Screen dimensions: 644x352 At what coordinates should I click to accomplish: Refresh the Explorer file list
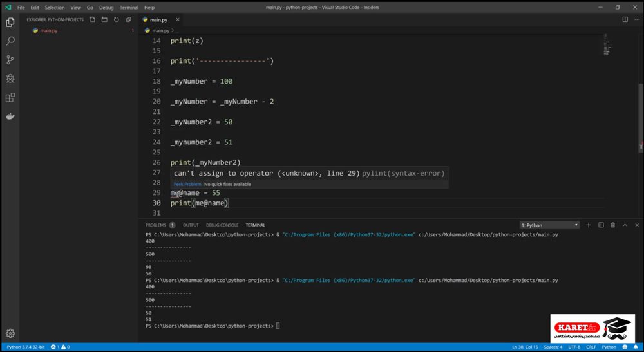point(116,20)
